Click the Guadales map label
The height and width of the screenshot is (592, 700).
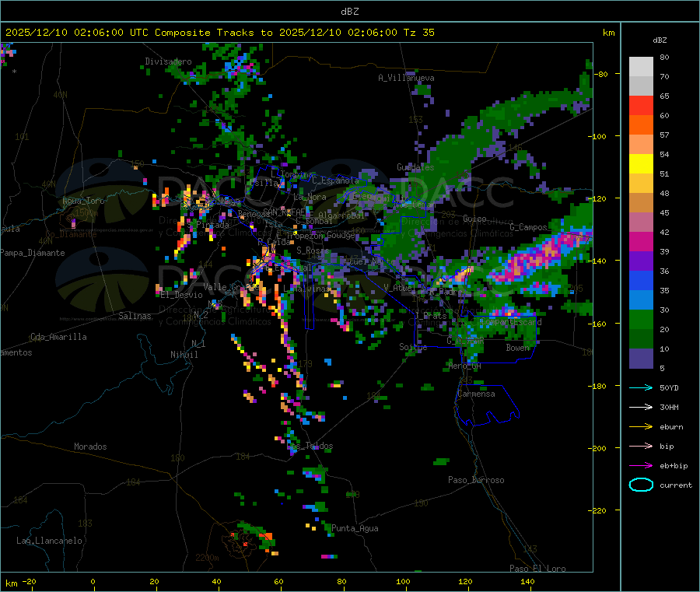pyautogui.click(x=415, y=167)
